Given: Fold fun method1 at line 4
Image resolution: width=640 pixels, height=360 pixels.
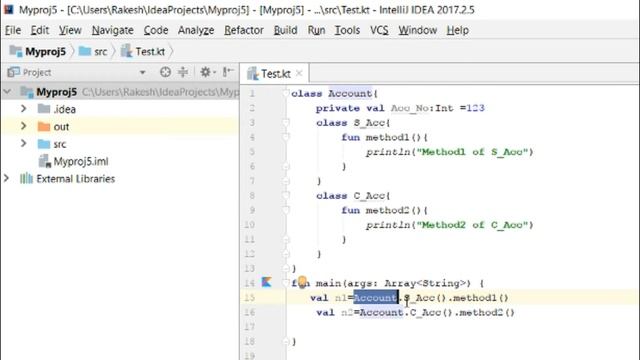Looking at the screenshot, I should (286, 137).
